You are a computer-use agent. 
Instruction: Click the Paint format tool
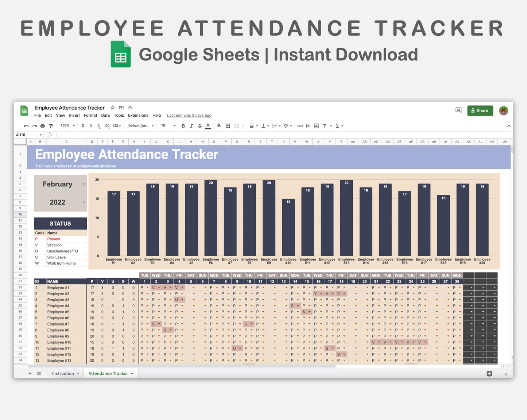pos(51,125)
